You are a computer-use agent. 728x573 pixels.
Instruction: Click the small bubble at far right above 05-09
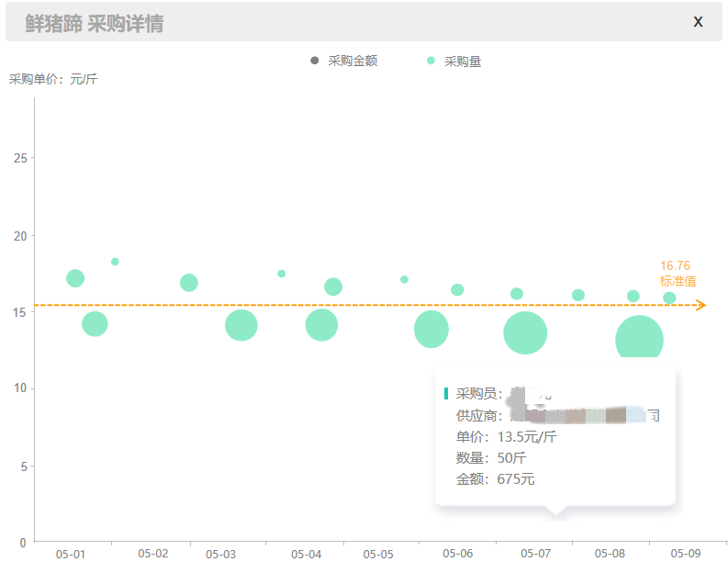[669, 298]
